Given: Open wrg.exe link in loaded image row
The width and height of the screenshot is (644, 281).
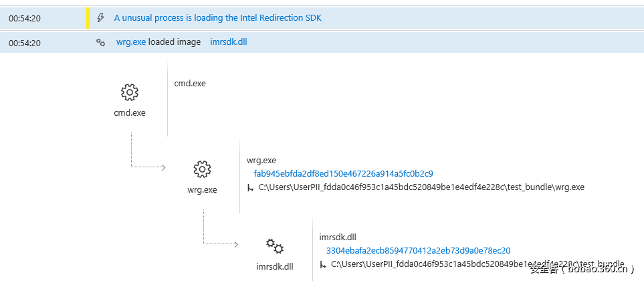Looking at the screenshot, I should (130, 42).
